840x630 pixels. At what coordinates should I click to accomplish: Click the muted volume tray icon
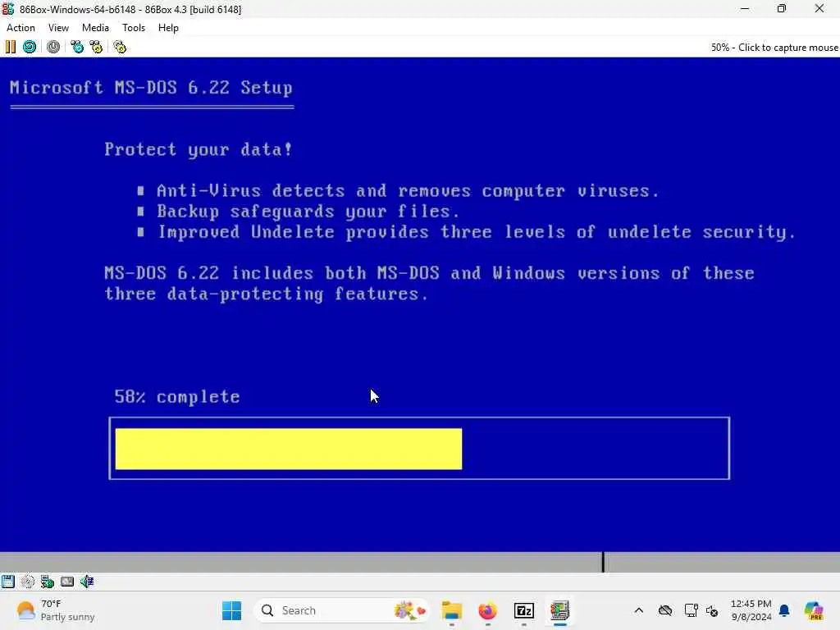[712, 610]
